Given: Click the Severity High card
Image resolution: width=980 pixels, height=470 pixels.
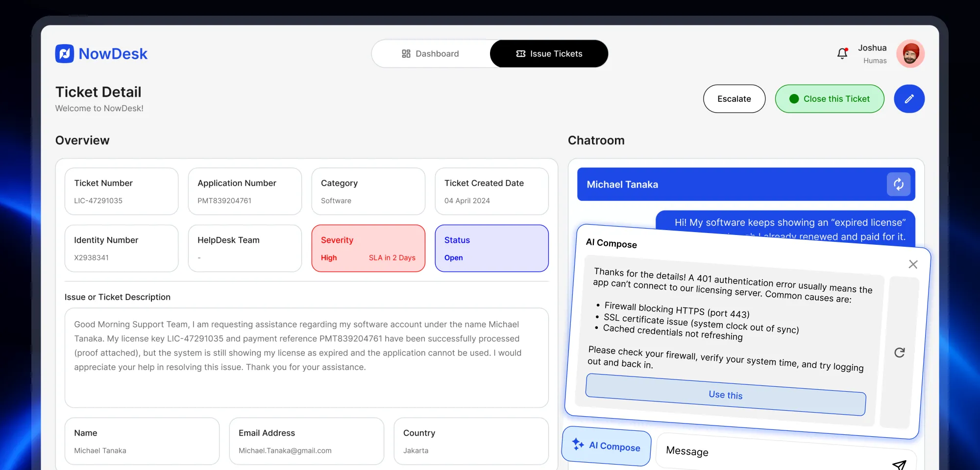Looking at the screenshot, I should (x=368, y=248).
